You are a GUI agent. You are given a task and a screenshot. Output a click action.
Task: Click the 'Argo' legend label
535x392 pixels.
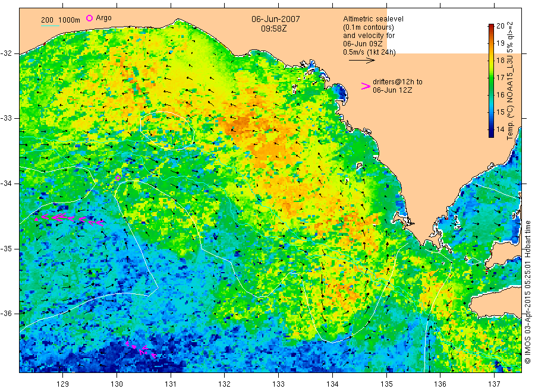[103, 18]
